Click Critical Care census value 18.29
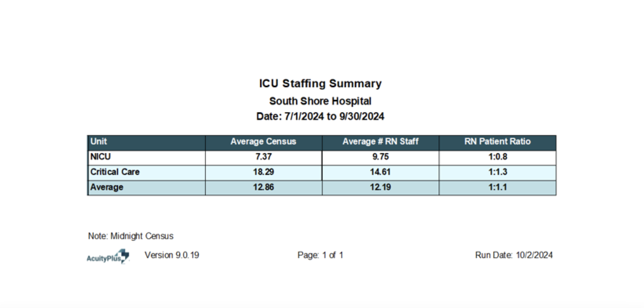 coord(264,172)
